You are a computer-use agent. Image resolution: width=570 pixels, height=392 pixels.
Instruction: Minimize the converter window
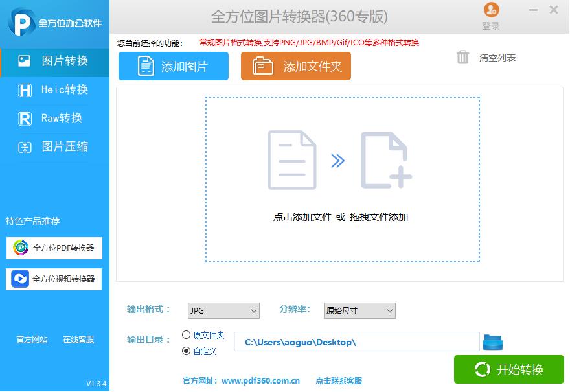point(533,10)
